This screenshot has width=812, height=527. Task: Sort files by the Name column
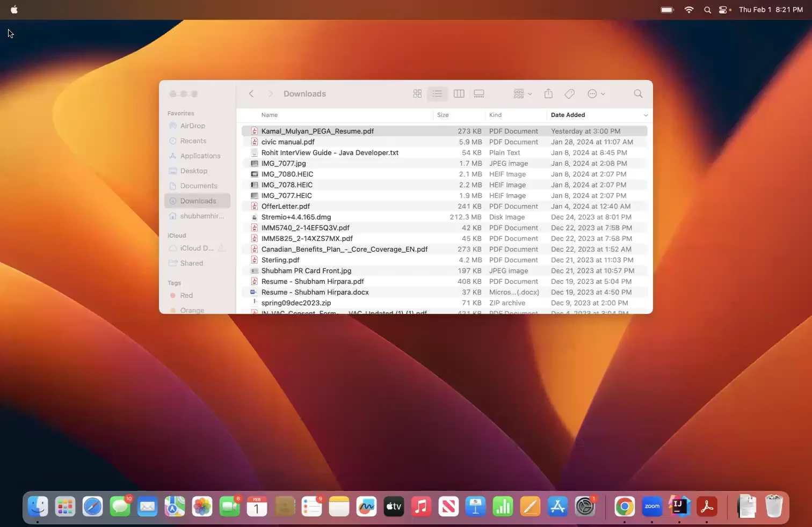[x=270, y=115]
